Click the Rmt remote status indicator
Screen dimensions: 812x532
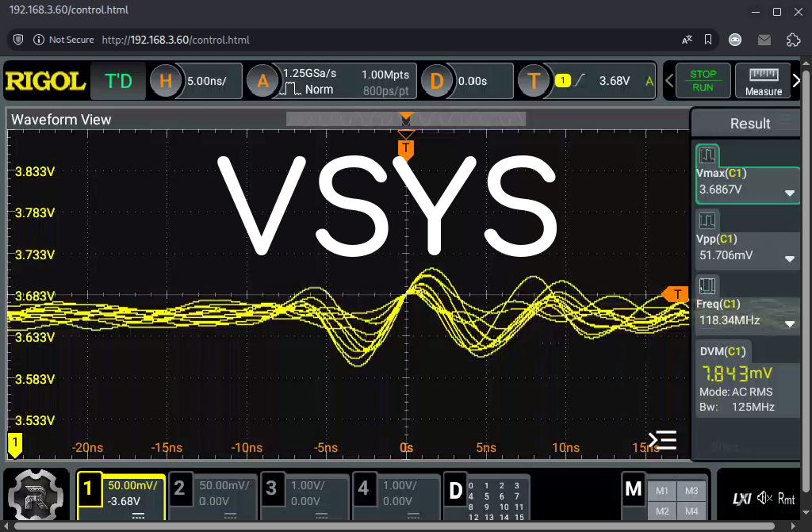click(x=786, y=499)
